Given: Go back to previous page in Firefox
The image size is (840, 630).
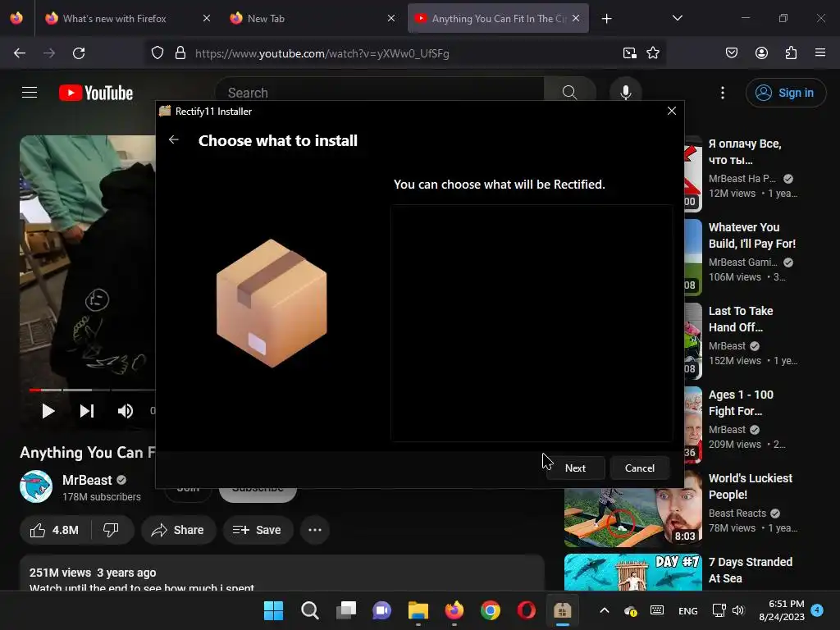Looking at the screenshot, I should coord(20,53).
